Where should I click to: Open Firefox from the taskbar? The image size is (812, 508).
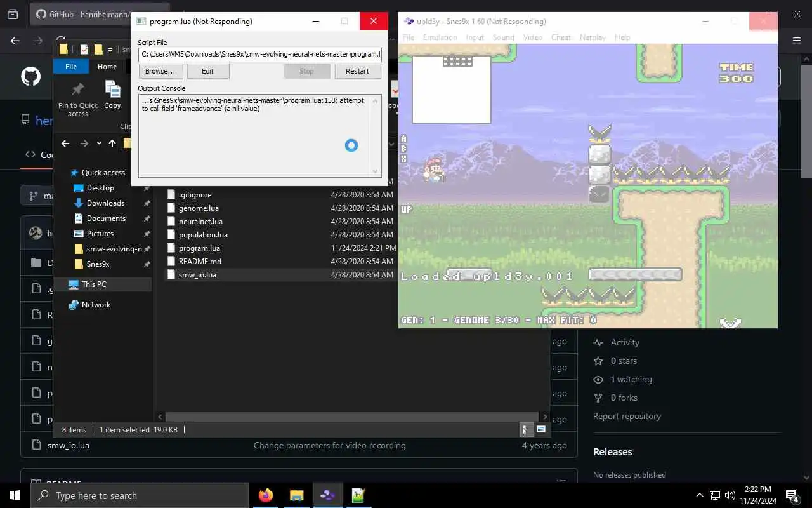pyautogui.click(x=266, y=495)
